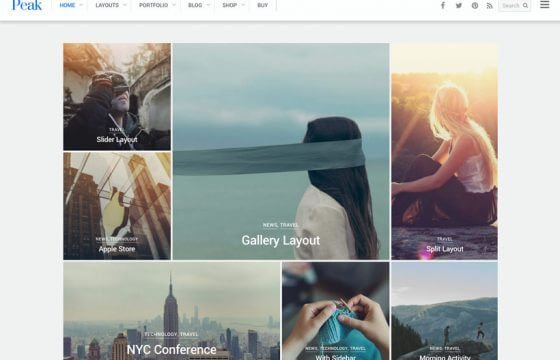Click the skier Slider Layout thumbnail
The width and height of the screenshot is (560, 360).
click(117, 97)
